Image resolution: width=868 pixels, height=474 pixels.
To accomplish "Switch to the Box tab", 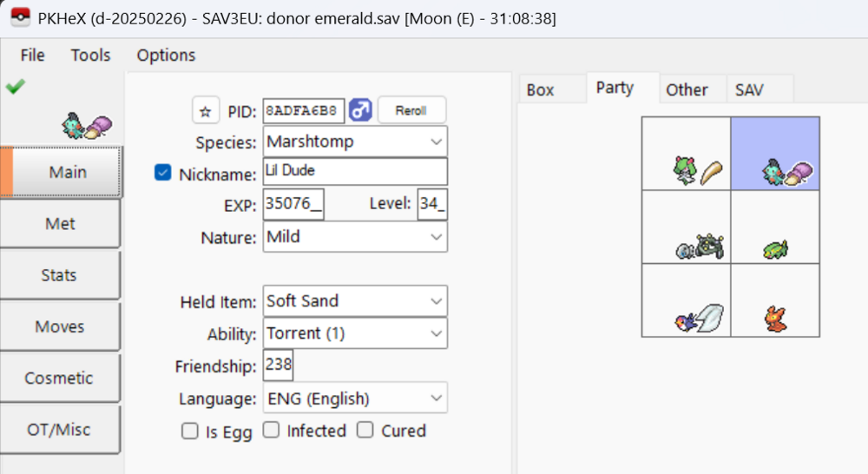I will [x=540, y=89].
